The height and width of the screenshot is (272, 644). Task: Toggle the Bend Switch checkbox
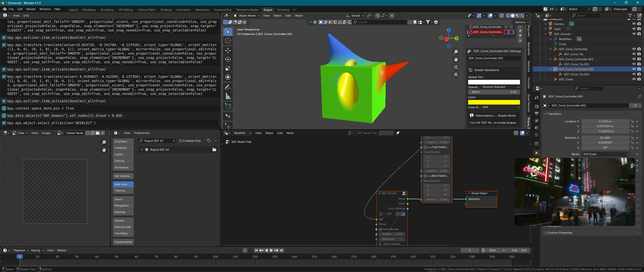(x=425, y=176)
